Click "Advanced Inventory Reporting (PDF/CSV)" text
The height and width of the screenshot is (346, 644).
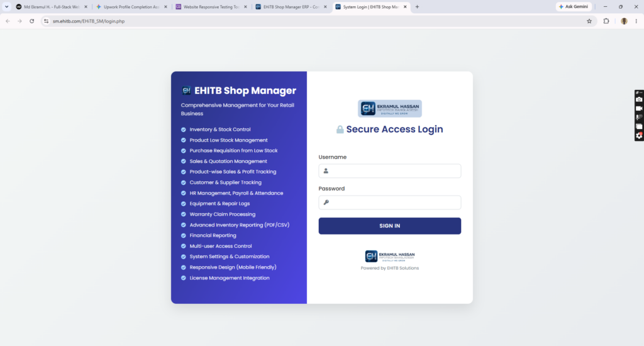(240, 225)
